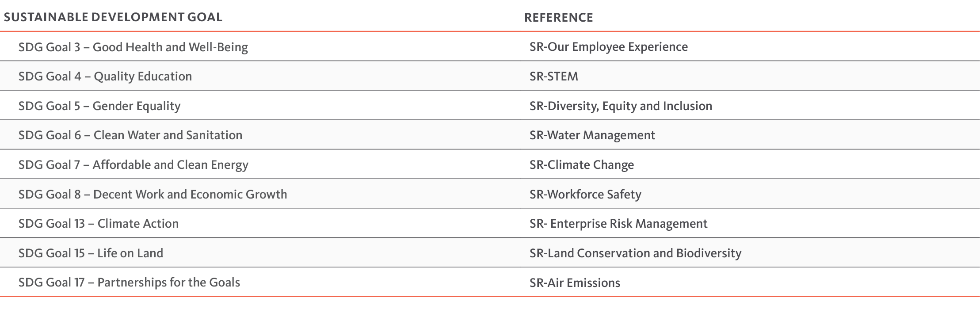Click SDG Goal 4 Quality Education
This screenshot has width=980, height=317.
(105, 76)
